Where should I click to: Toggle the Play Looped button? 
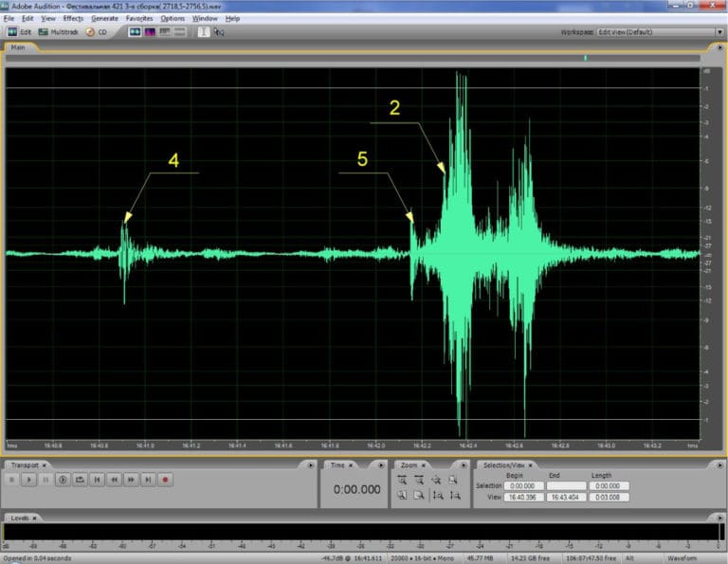pyautogui.click(x=80, y=480)
